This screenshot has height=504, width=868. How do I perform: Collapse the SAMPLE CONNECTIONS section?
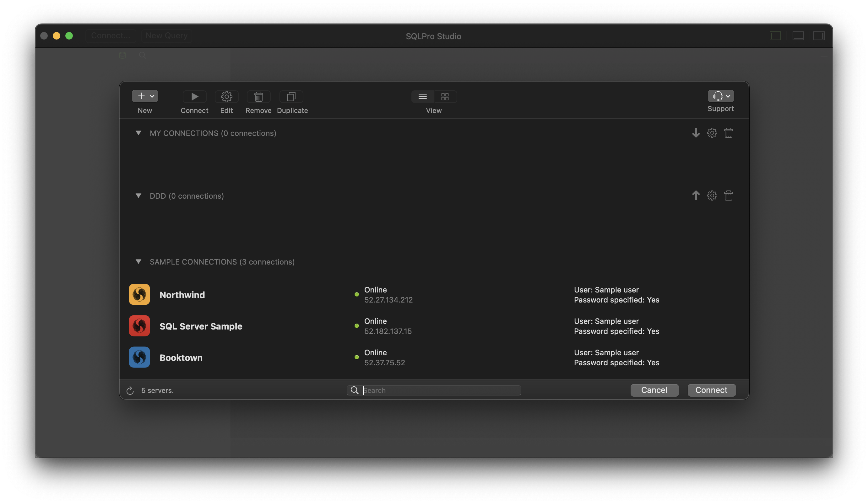coord(138,262)
